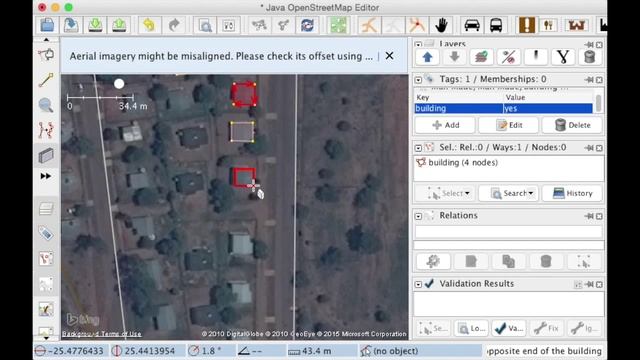Select the Draw nodes line tool

click(46, 80)
